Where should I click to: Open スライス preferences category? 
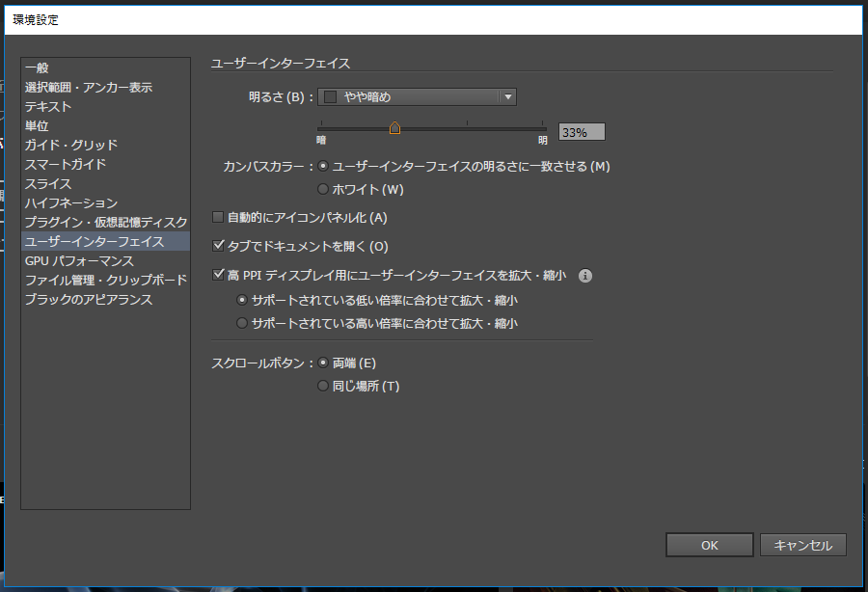point(105,184)
